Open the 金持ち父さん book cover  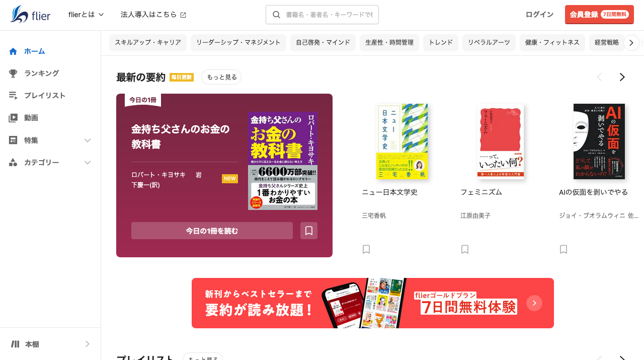pyautogui.click(x=283, y=161)
